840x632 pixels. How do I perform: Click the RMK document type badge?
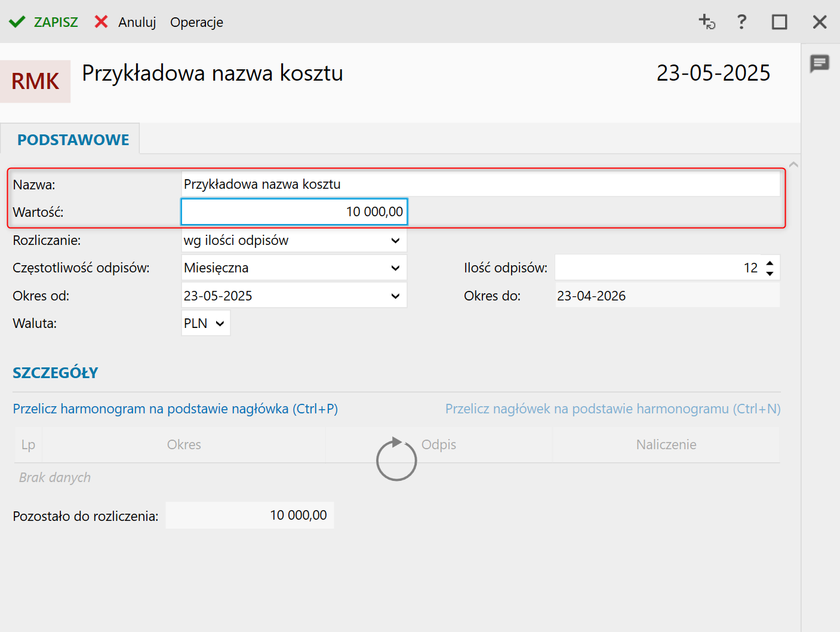35,81
